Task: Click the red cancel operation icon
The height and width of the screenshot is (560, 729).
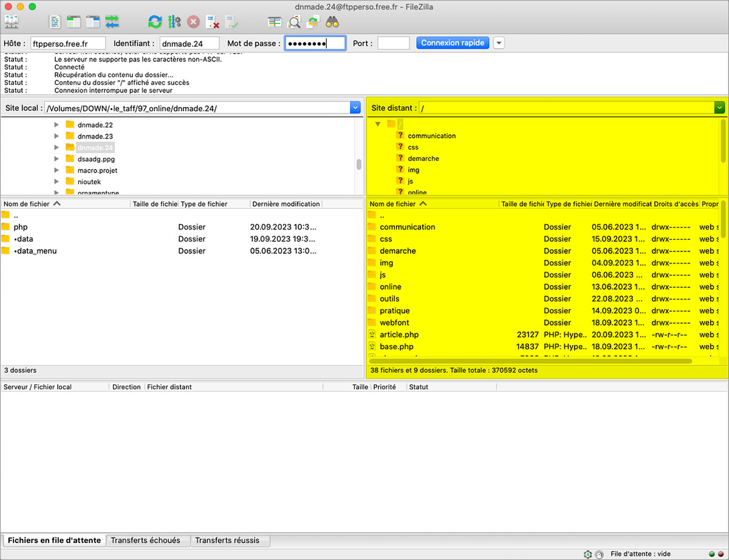Action: (193, 22)
